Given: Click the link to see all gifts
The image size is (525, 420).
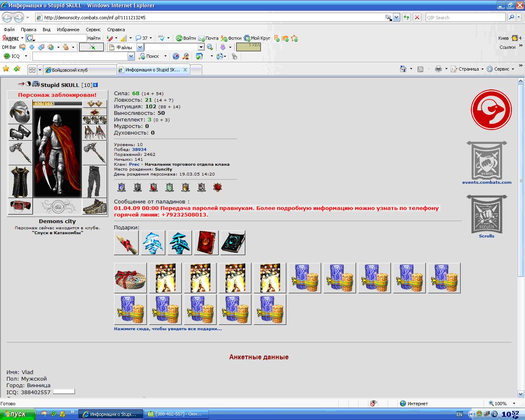Looking at the screenshot, I should pyautogui.click(x=168, y=329).
